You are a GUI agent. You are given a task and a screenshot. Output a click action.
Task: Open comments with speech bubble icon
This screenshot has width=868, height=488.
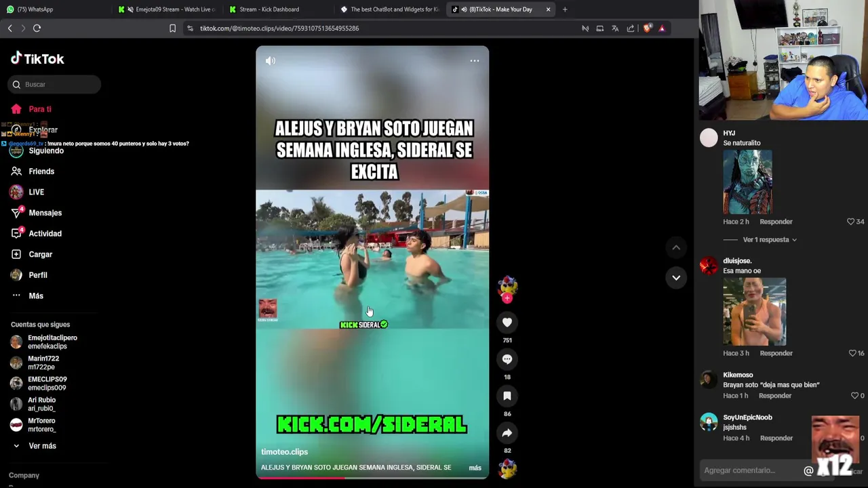[x=507, y=359]
